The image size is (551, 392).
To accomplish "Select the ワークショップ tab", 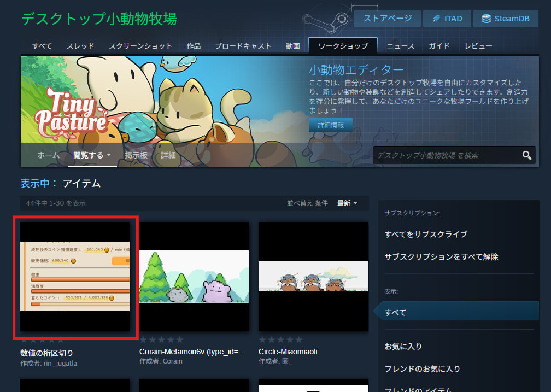I will click(343, 46).
